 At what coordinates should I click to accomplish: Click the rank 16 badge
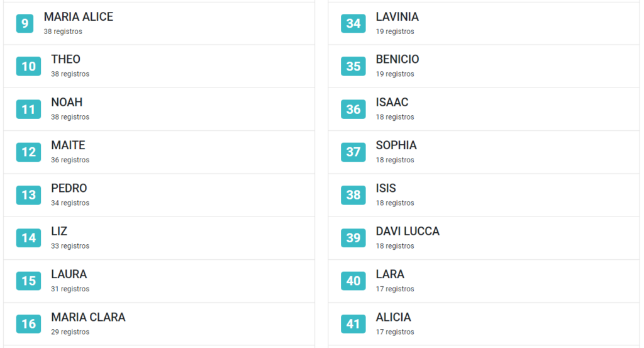click(x=28, y=323)
